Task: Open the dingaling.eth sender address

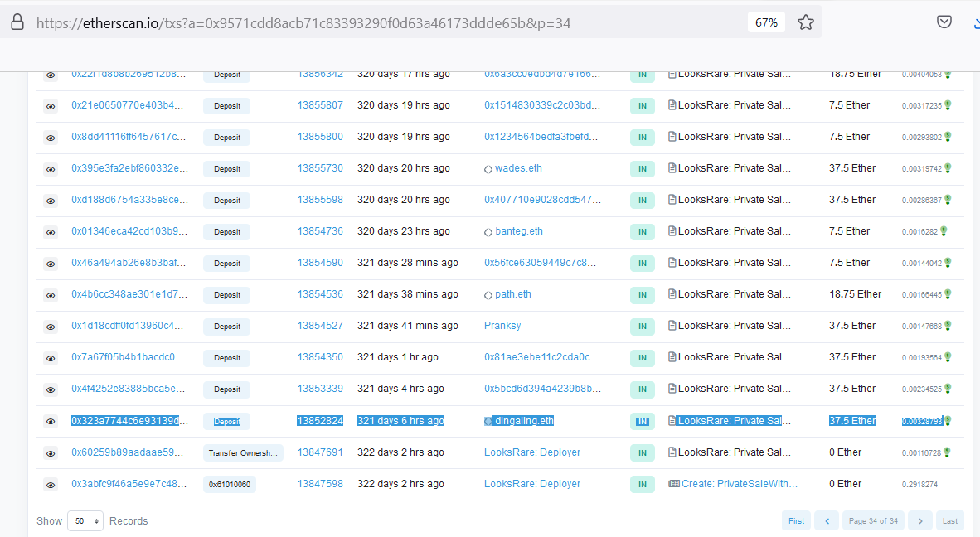Action: click(x=524, y=421)
